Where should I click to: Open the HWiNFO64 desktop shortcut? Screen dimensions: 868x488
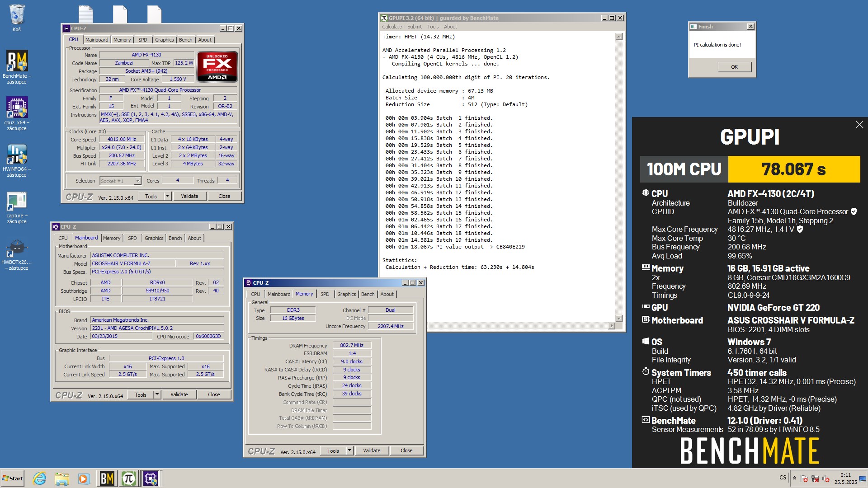point(17,160)
